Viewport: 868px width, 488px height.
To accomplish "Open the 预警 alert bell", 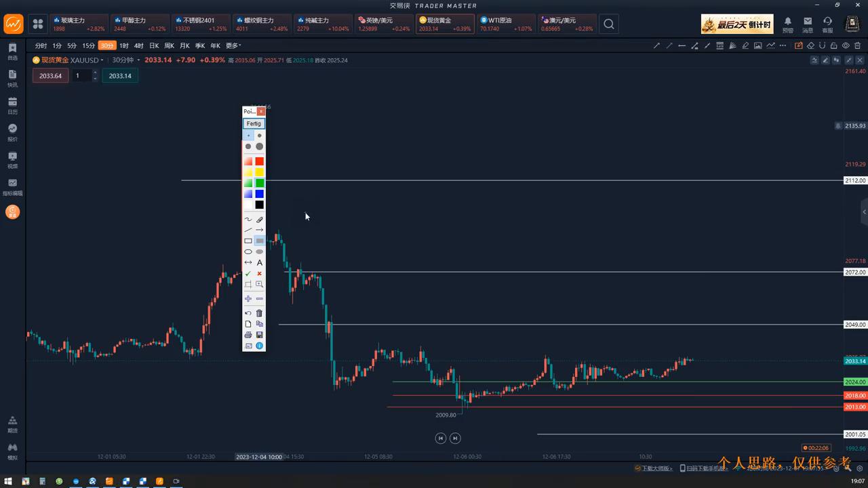I will (x=787, y=24).
